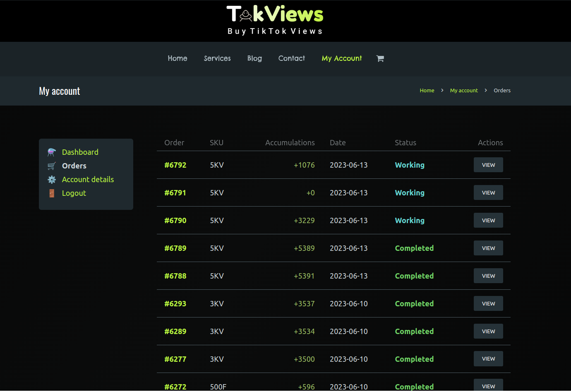571x392 pixels.
Task: Open order #6277 link
Action: click(175, 359)
